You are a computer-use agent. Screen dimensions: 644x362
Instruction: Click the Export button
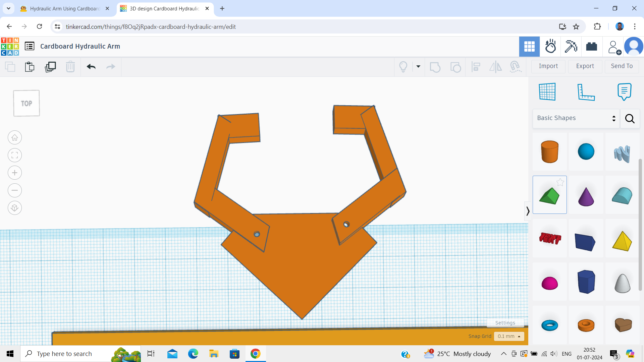click(x=585, y=66)
